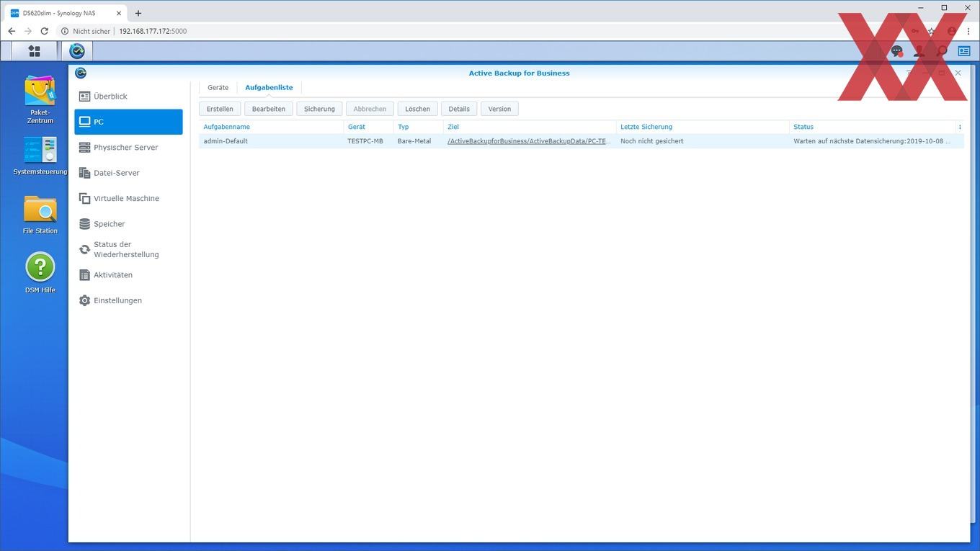
Task: Click the browser back arrow
Action: (x=12, y=31)
